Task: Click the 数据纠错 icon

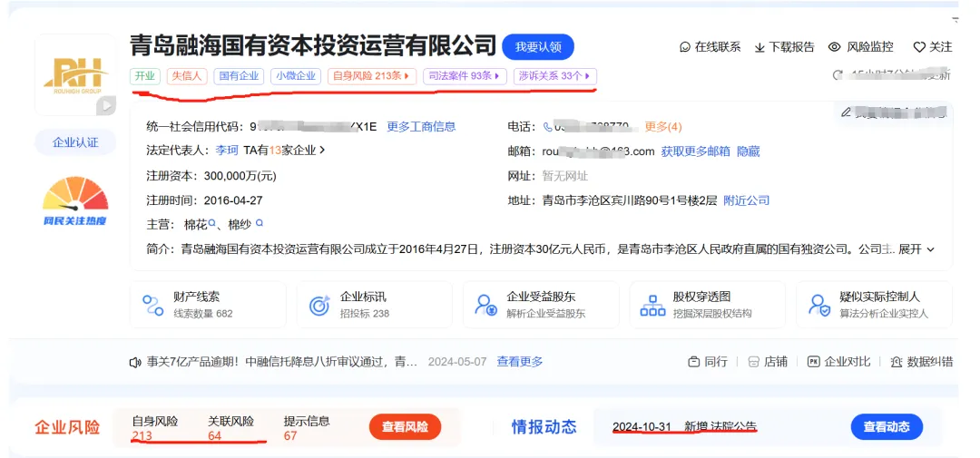Action: [x=897, y=362]
